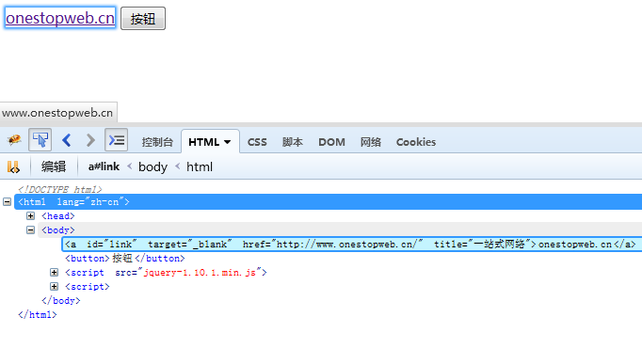
Task: Show the command line popup icon
Action: point(117,140)
